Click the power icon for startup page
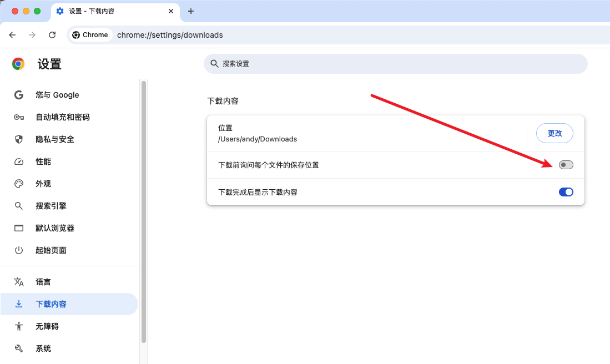 pos(19,250)
